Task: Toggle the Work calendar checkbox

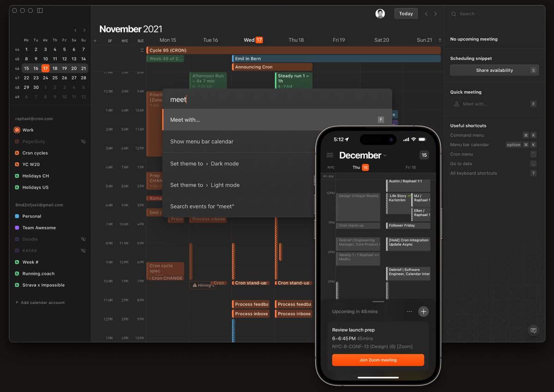Action: pos(17,130)
